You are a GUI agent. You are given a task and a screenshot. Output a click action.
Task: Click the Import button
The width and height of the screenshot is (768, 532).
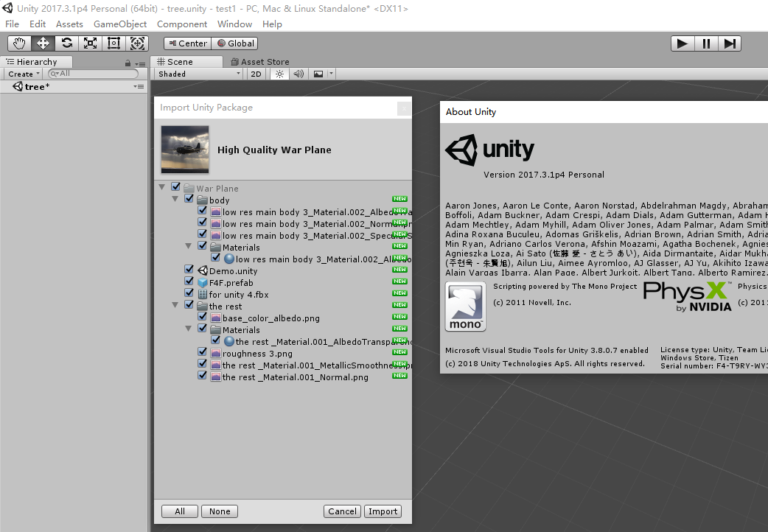point(383,511)
